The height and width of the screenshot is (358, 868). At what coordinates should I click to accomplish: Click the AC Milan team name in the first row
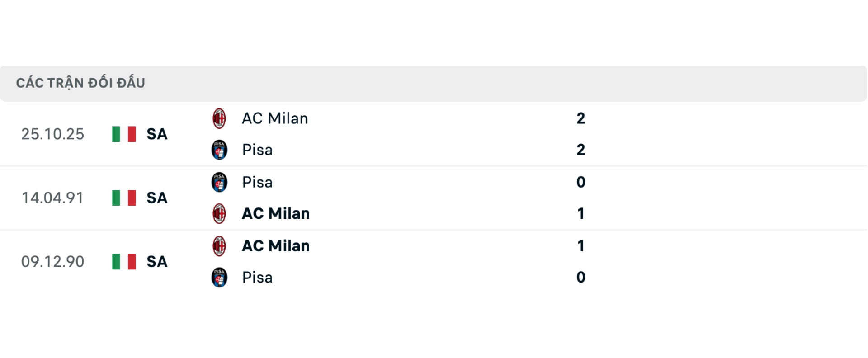[x=275, y=118]
